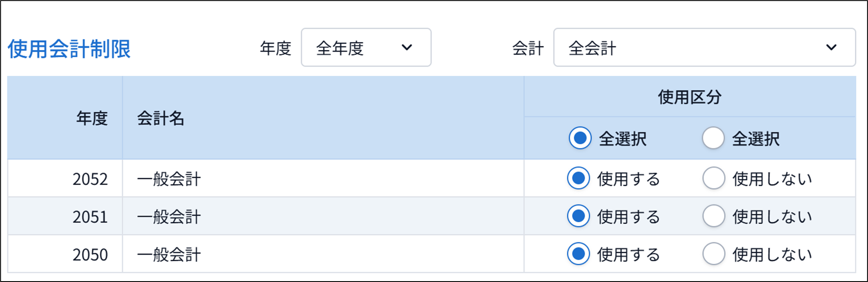868x282 pixels.
Task: Set year 2051 to 使用しない
Action: [x=713, y=216]
